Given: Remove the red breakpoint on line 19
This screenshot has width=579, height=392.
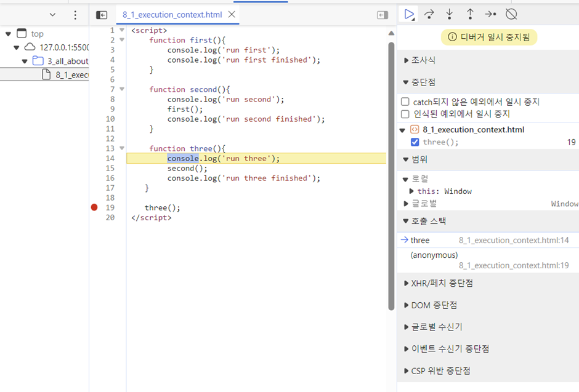Looking at the screenshot, I should [94, 207].
